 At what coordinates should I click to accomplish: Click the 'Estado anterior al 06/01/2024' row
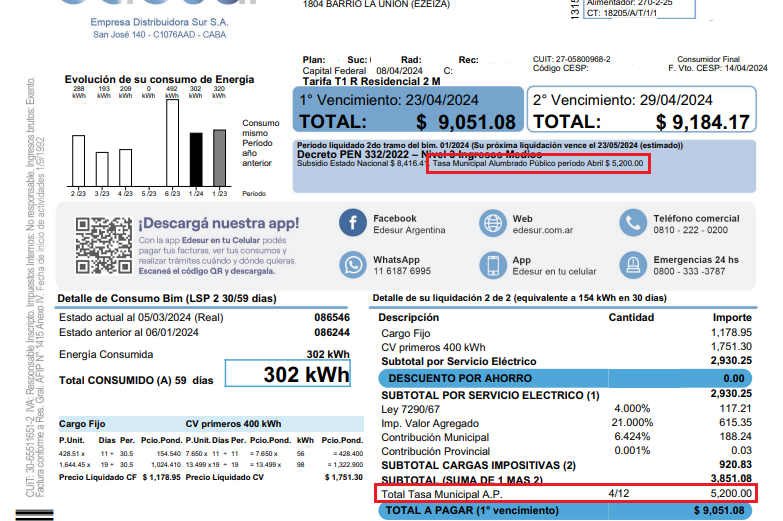[204, 333]
